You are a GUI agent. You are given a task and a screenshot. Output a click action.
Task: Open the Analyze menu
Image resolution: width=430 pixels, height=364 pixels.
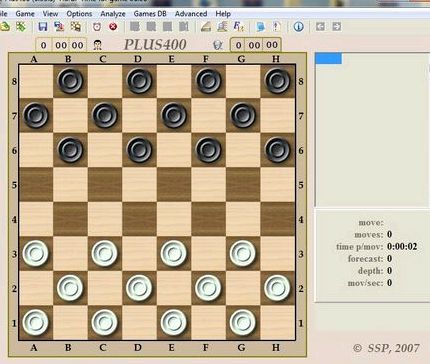(x=113, y=14)
